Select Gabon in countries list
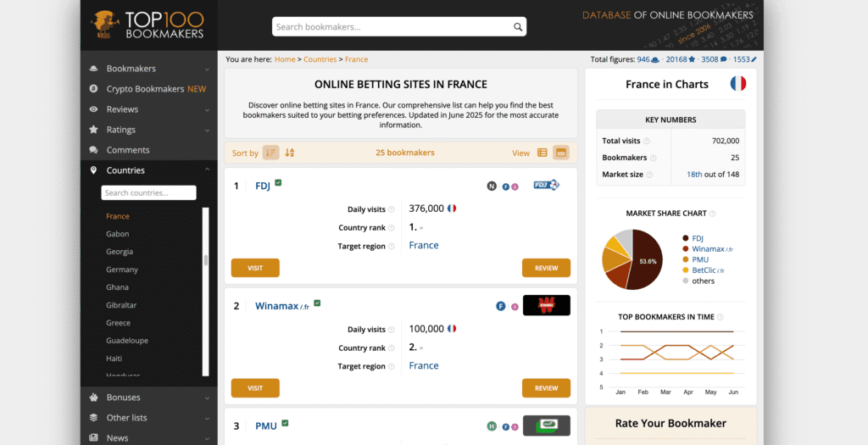The height and width of the screenshot is (445, 868). pyautogui.click(x=117, y=234)
